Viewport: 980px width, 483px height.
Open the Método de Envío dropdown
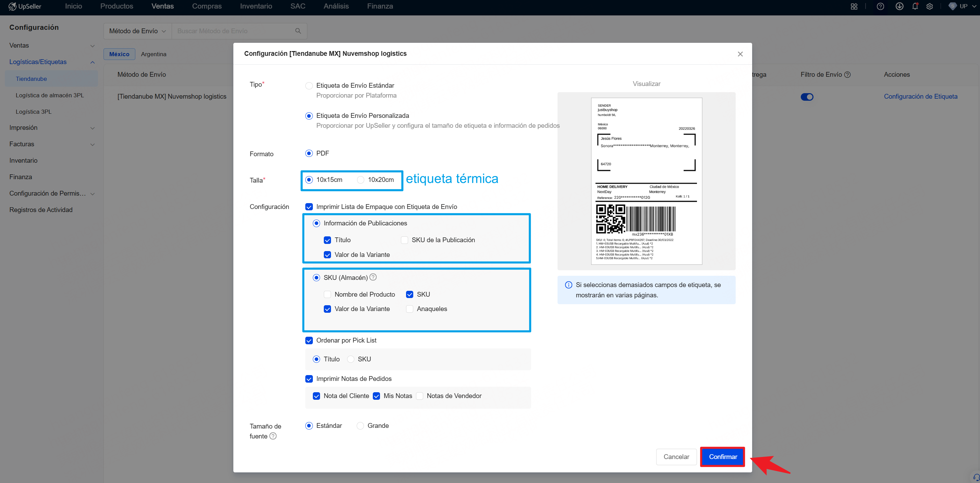138,31
